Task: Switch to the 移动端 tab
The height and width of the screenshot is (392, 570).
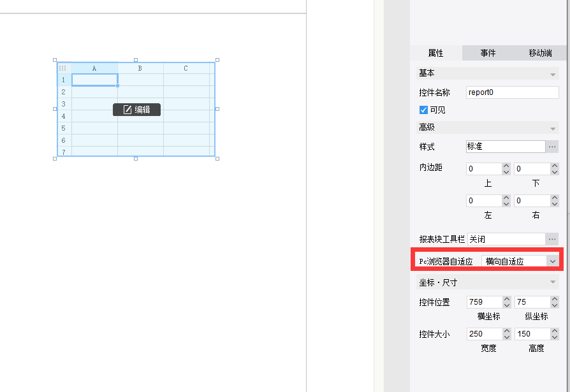Action: (x=540, y=53)
